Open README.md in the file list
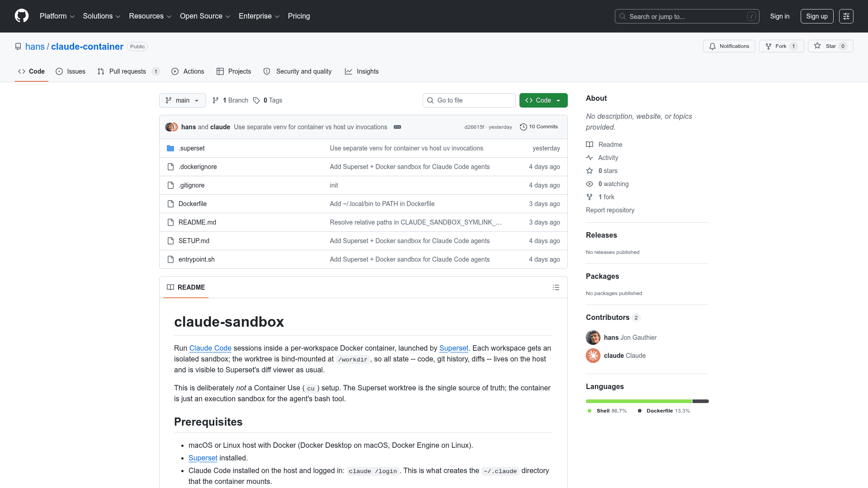Image resolution: width=868 pixels, height=488 pixels. (x=197, y=222)
